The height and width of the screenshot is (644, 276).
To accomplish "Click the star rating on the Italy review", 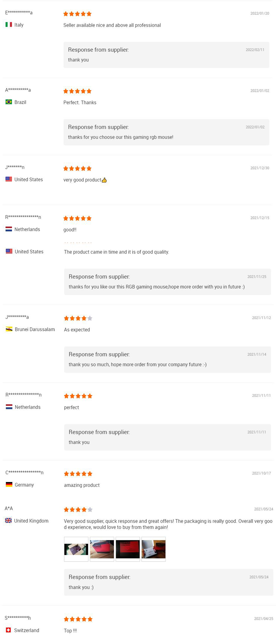I will tap(77, 14).
